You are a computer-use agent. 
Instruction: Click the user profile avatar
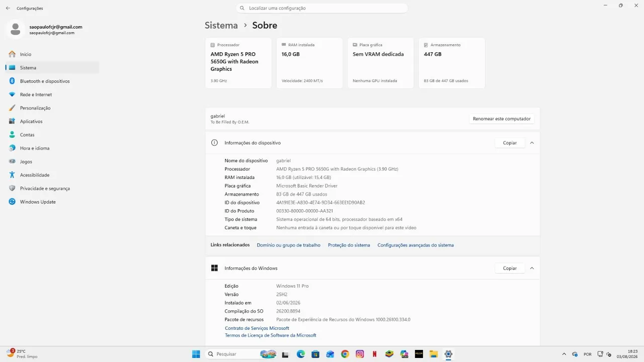[15, 29]
